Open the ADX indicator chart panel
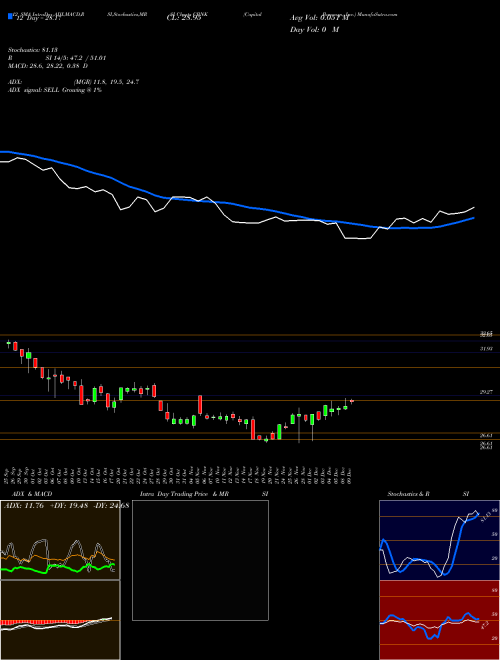Screen dimensions: 500x660 [60, 540]
